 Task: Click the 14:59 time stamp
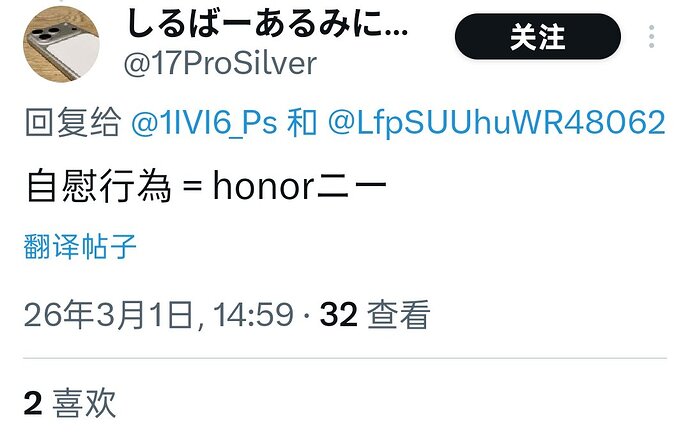pos(253,315)
